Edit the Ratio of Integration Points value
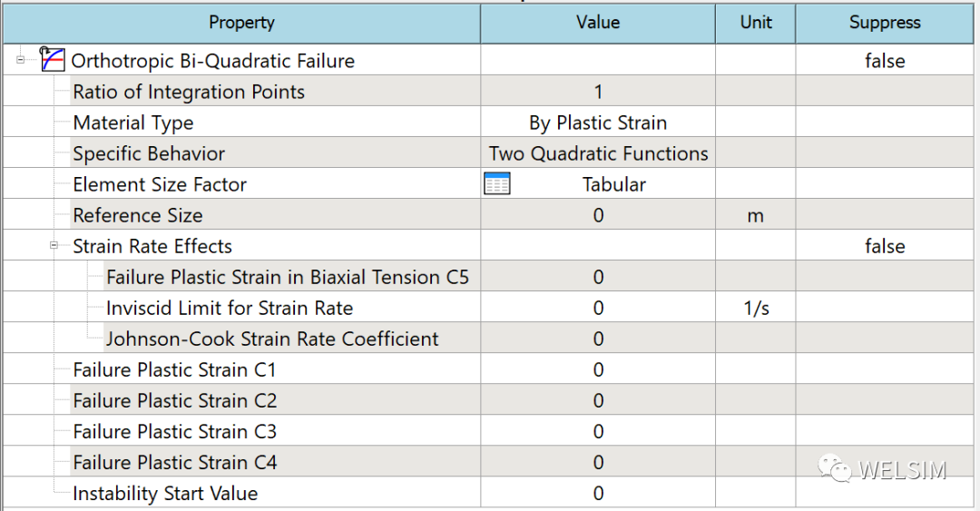The height and width of the screenshot is (511, 980). (598, 92)
